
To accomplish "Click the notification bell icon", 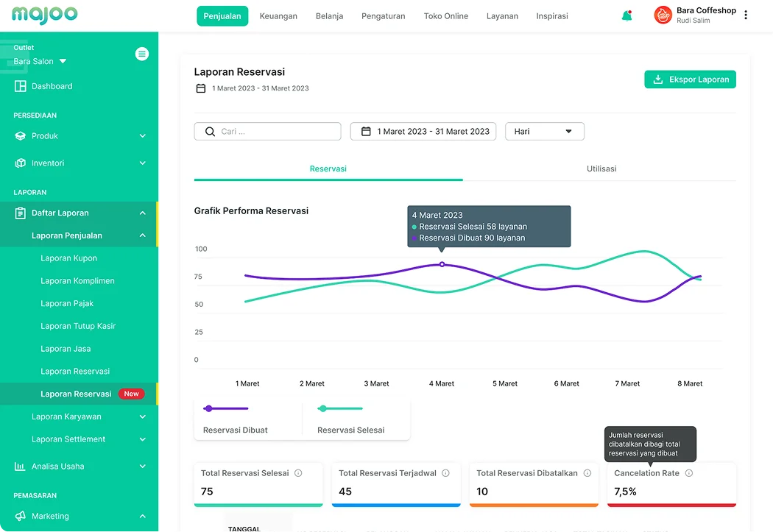I will 626,15.
